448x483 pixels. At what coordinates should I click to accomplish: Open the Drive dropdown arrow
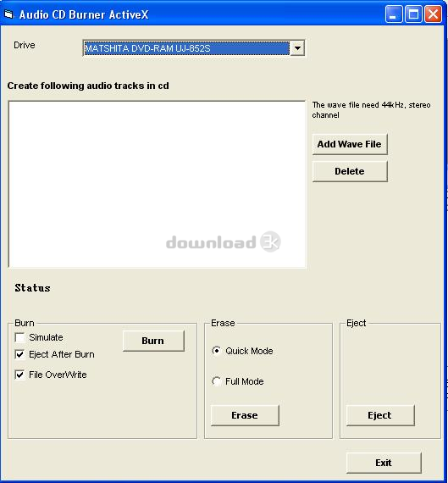tap(297, 48)
